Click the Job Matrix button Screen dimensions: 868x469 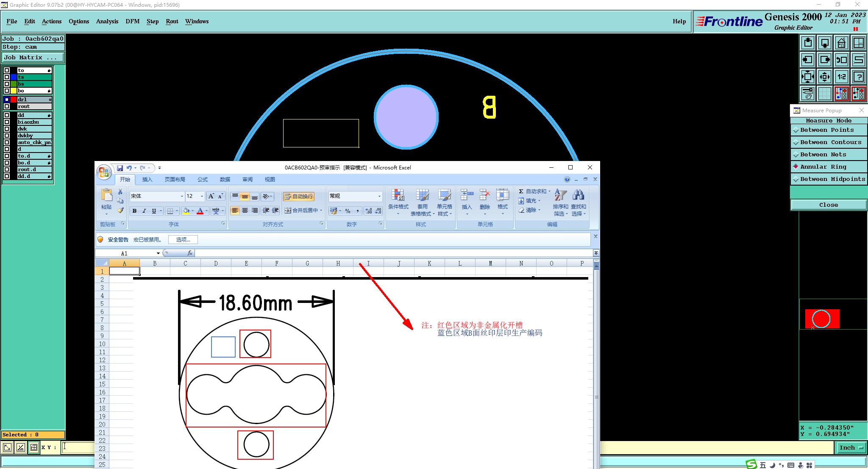point(33,58)
